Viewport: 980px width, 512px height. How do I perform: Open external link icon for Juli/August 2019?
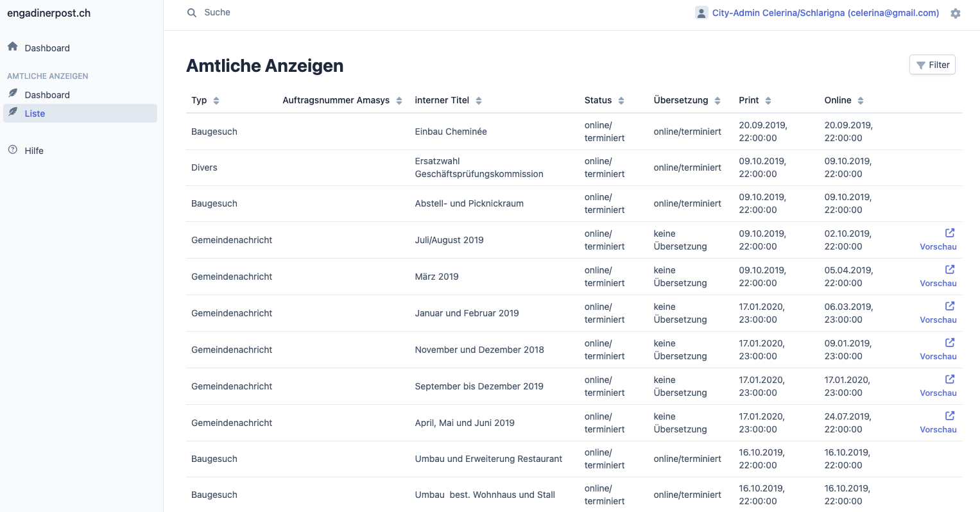pos(950,233)
